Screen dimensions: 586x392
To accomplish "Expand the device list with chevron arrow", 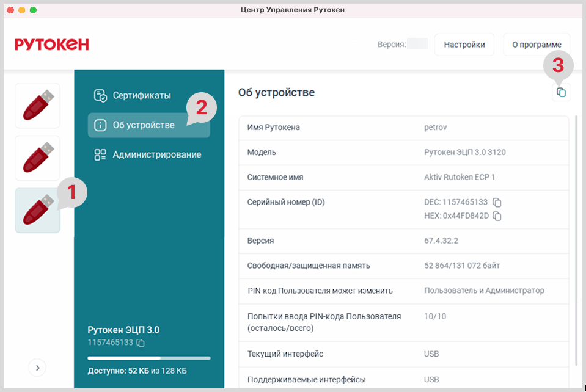I will [x=37, y=368].
